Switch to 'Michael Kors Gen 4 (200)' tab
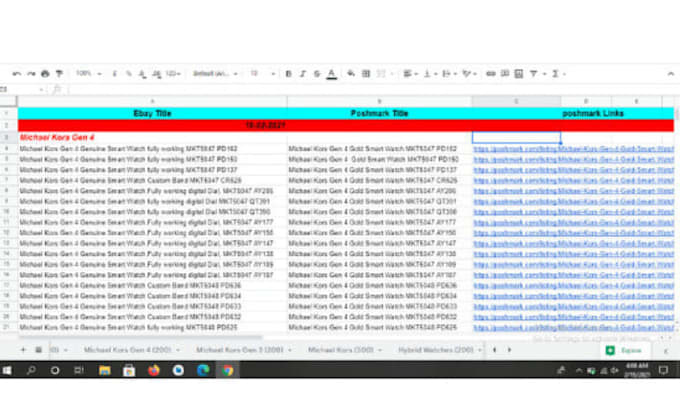680x411 pixels. tap(131, 350)
